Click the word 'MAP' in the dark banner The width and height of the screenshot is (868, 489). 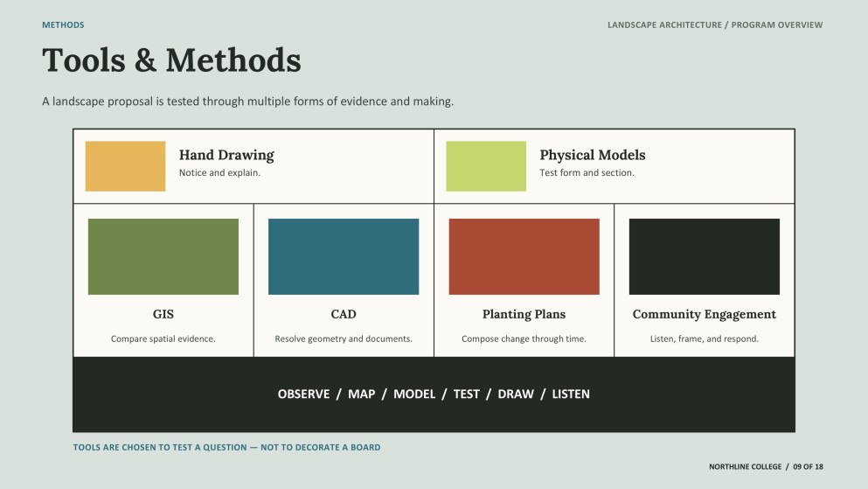point(362,394)
